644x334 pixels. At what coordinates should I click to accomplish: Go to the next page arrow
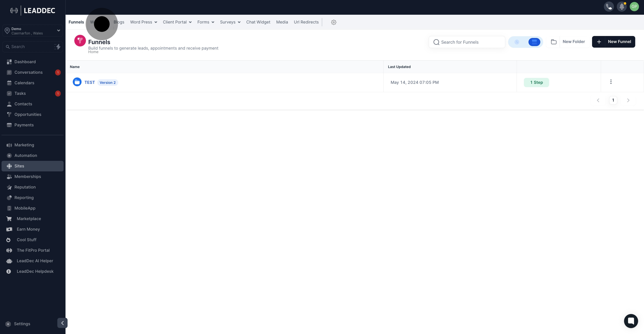click(628, 101)
